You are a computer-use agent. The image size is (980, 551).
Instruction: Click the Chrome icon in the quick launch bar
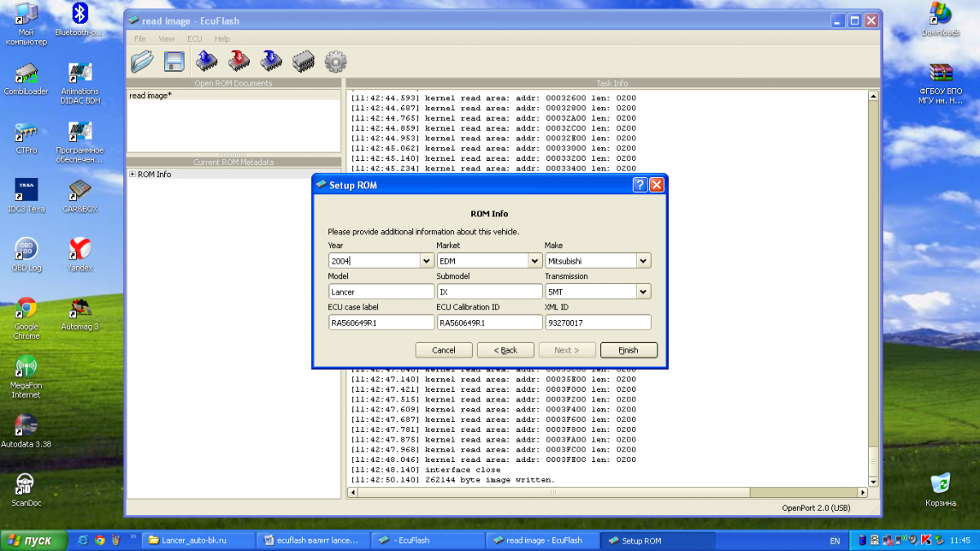tap(99, 540)
